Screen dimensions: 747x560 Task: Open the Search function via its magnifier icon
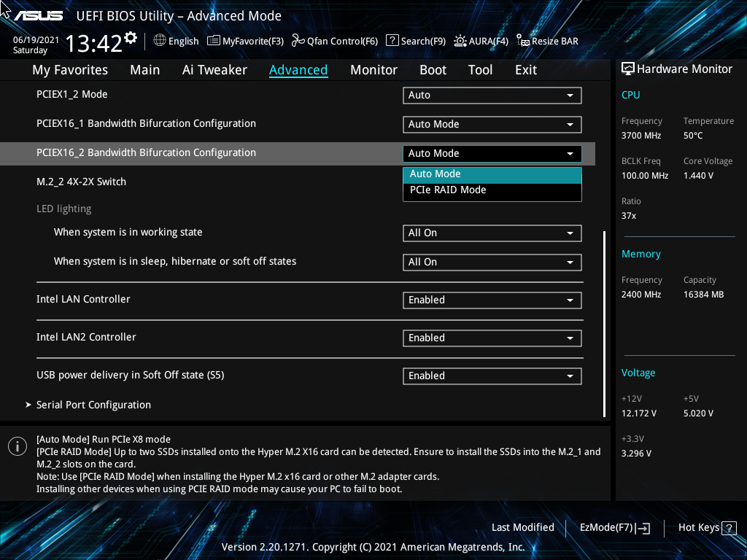392,41
